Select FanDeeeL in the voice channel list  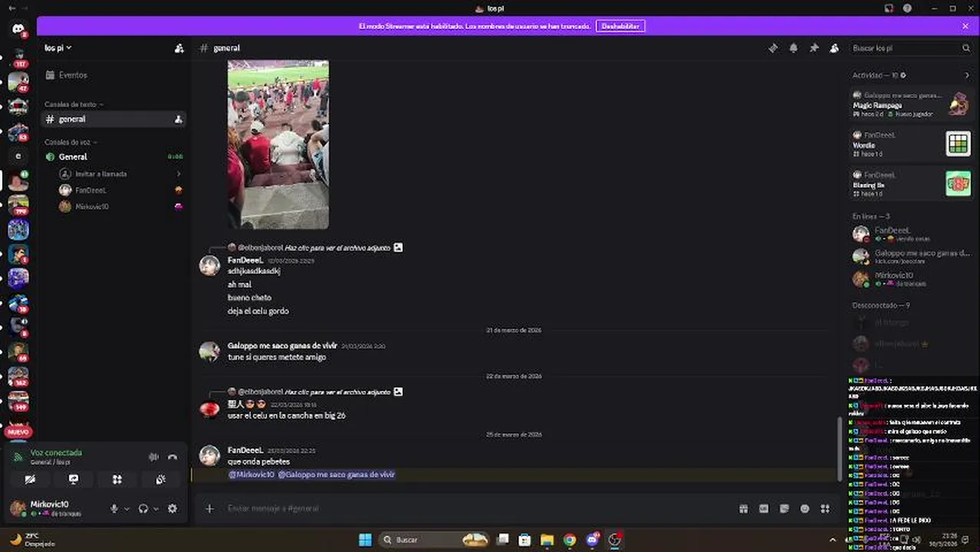pyautogui.click(x=121, y=190)
